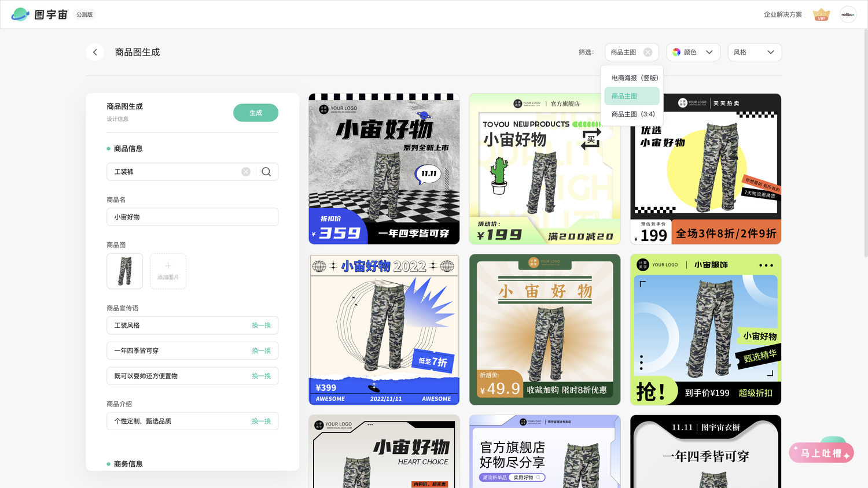Choose 电商海报（竖版）from the filter menu
The image size is (868, 488).
(x=634, y=78)
